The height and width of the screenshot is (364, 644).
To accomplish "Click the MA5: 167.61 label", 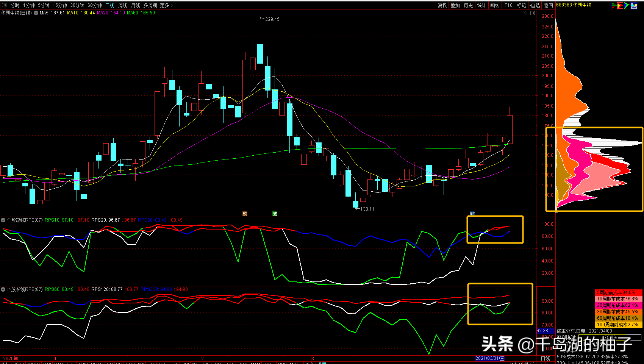I will [x=52, y=13].
